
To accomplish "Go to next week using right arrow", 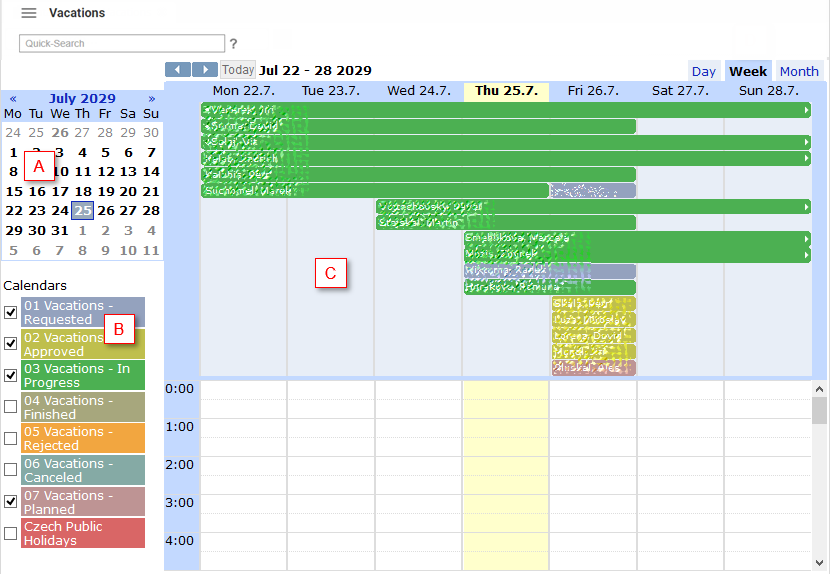I will click(206, 69).
